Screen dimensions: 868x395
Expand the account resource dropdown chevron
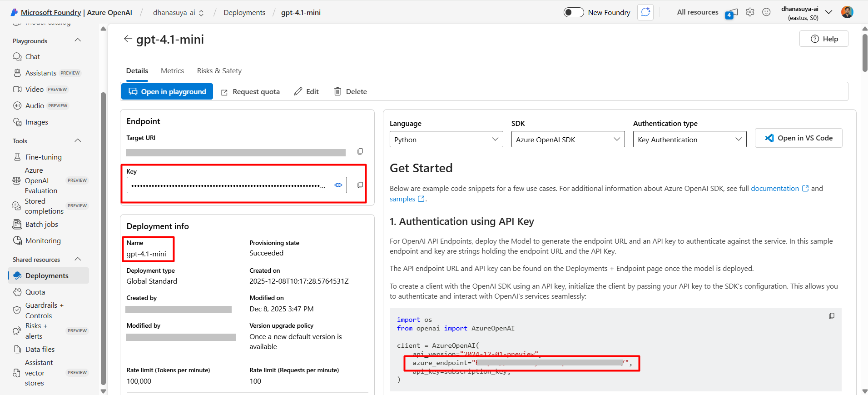[828, 12]
